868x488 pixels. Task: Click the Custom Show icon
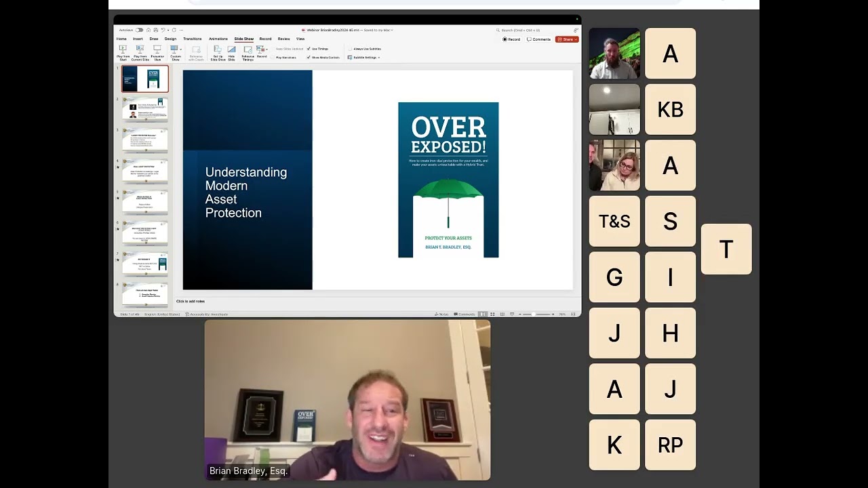tap(174, 49)
